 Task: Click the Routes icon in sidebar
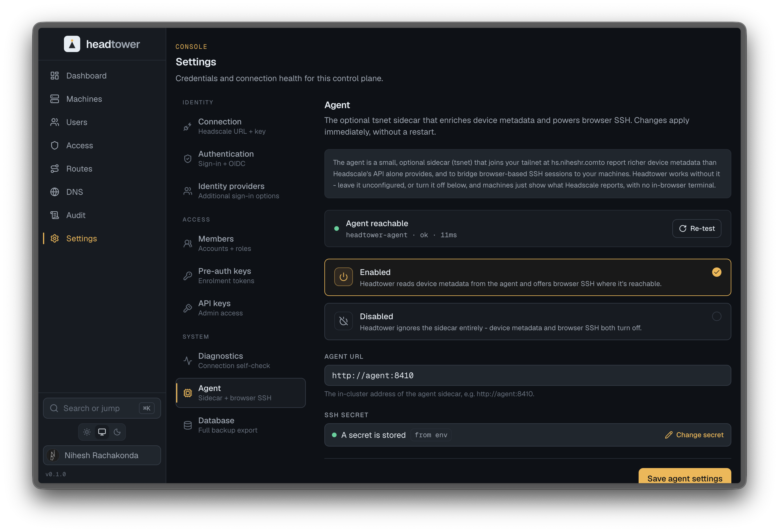point(55,169)
